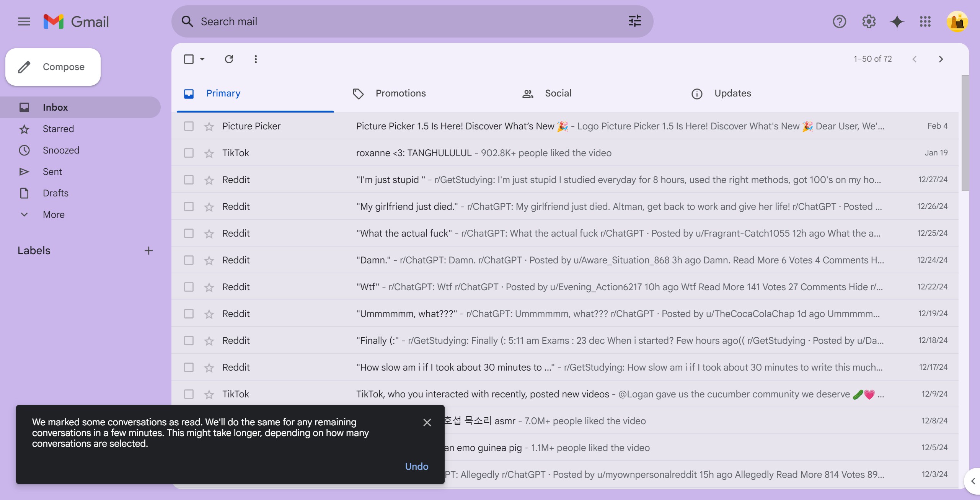The width and height of the screenshot is (980, 500).
Task: Star the "Damn." Reddit email
Action: pos(209,260)
